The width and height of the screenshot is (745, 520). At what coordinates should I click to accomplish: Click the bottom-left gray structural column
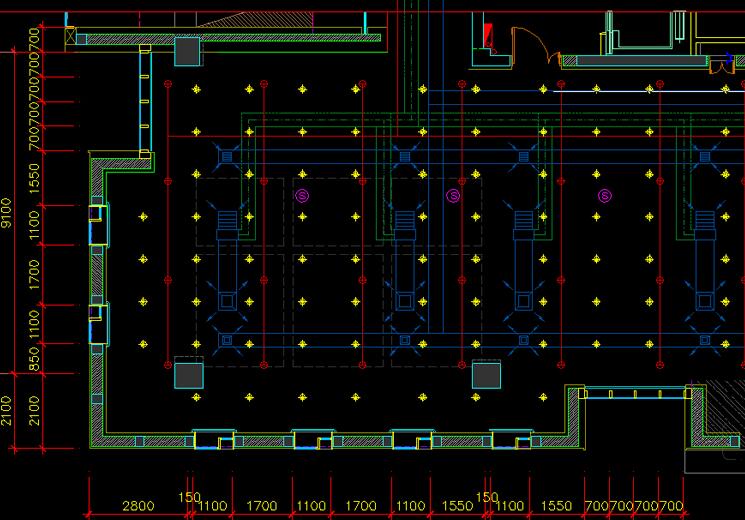tap(188, 375)
